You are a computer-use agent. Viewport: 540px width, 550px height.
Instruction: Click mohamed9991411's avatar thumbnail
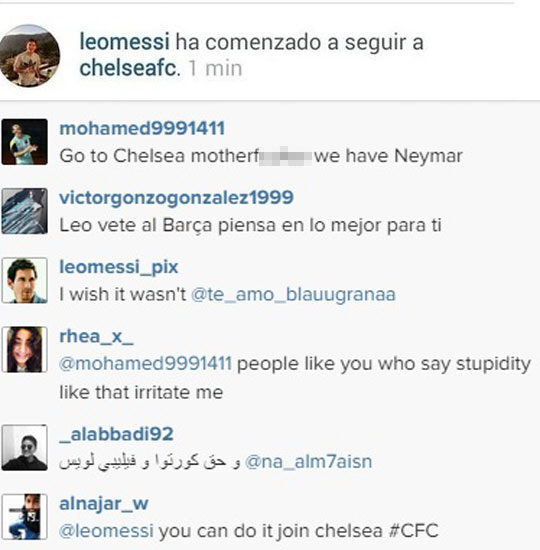25,142
